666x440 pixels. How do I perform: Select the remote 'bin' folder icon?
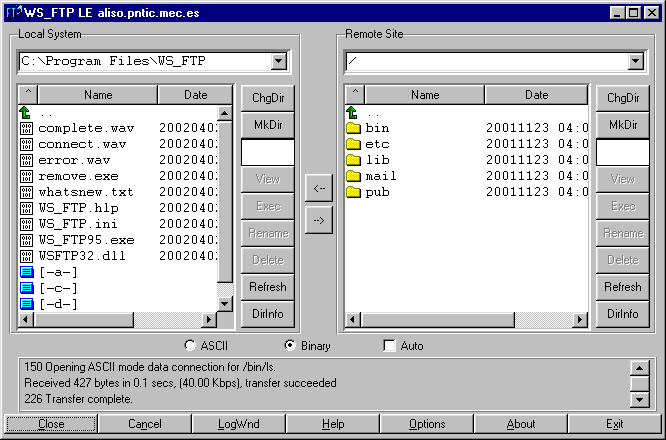[x=352, y=128]
